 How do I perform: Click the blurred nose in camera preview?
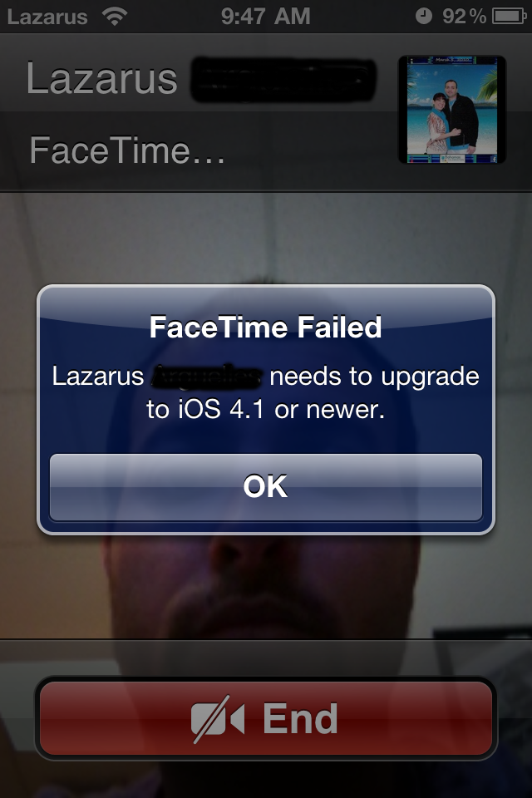(239, 565)
